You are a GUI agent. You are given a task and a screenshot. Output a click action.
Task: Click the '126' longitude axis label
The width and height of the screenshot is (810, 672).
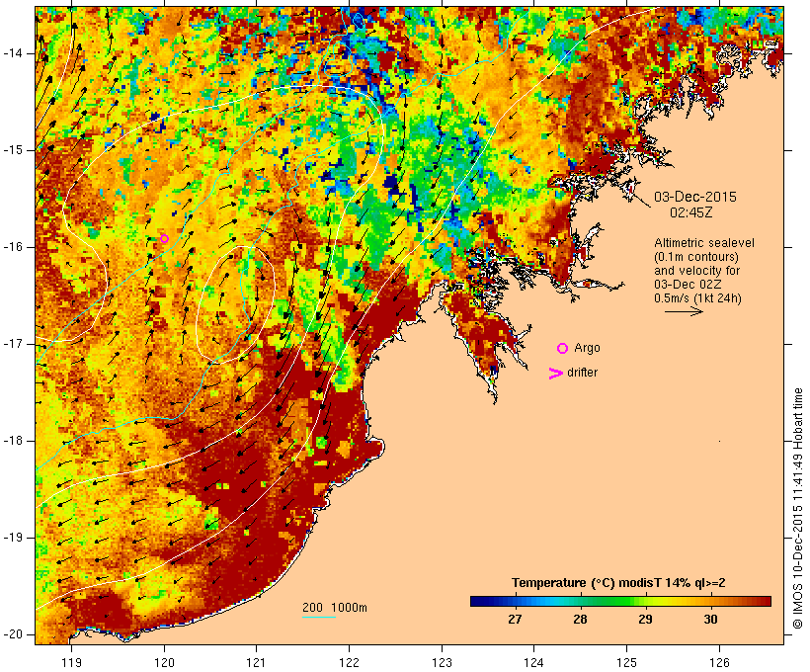point(719,662)
